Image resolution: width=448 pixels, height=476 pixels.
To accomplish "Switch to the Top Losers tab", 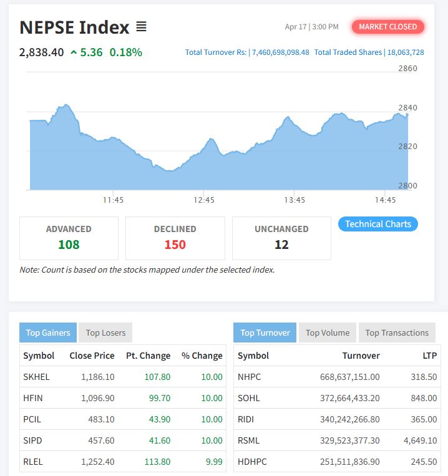I will 105,333.
